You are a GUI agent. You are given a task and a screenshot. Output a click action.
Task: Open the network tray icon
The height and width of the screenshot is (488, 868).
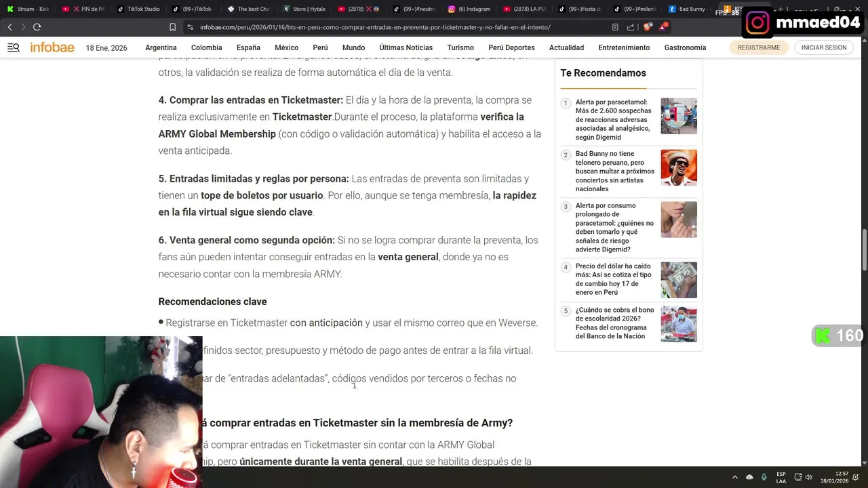point(798,477)
